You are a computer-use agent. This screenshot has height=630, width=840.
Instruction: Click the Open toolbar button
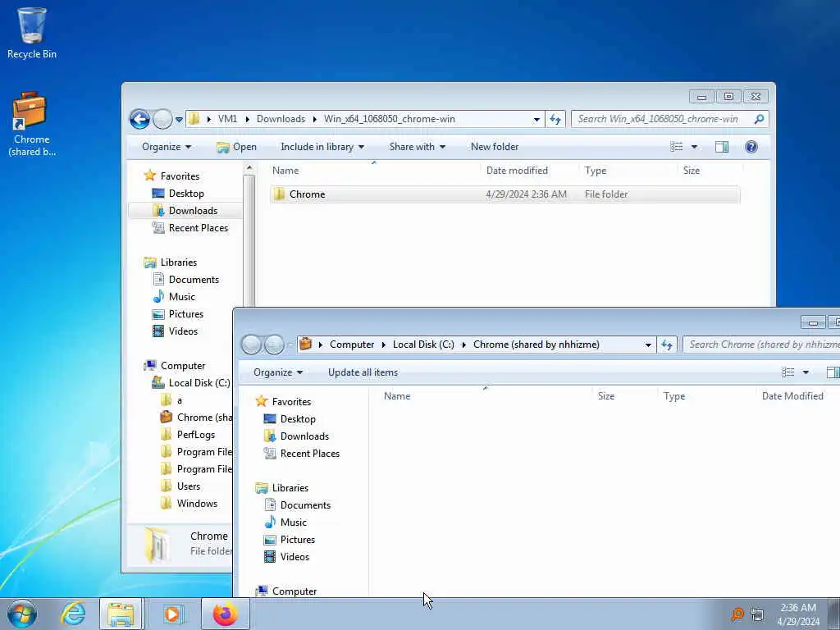(236, 147)
